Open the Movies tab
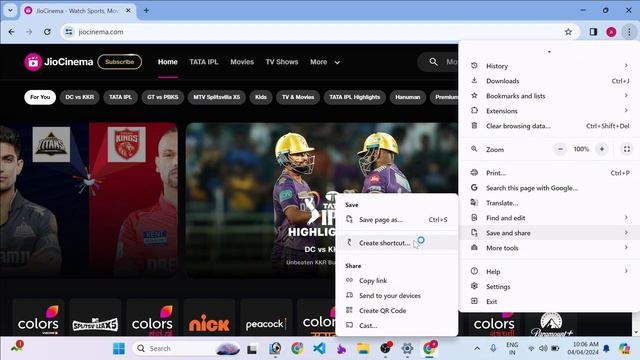Viewport: 640px width, 360px height. [x=242, y=62]
